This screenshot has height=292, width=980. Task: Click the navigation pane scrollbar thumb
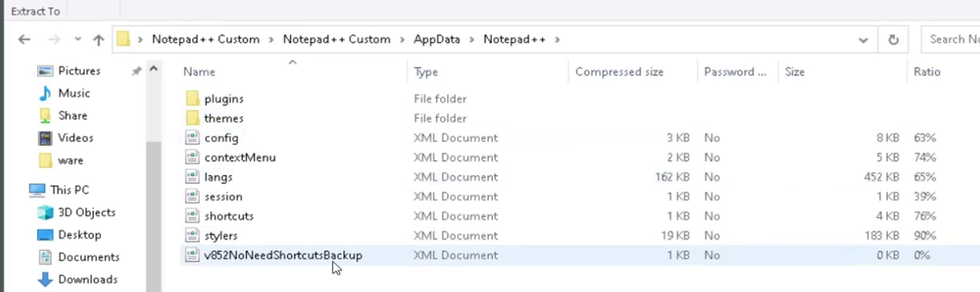point(154,215)
